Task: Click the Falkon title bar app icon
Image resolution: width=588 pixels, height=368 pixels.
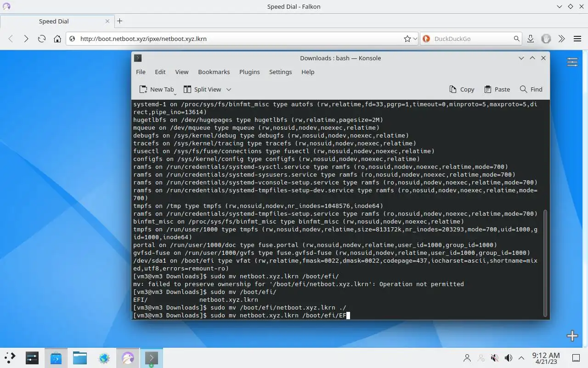Action: (x=6, y=6)
